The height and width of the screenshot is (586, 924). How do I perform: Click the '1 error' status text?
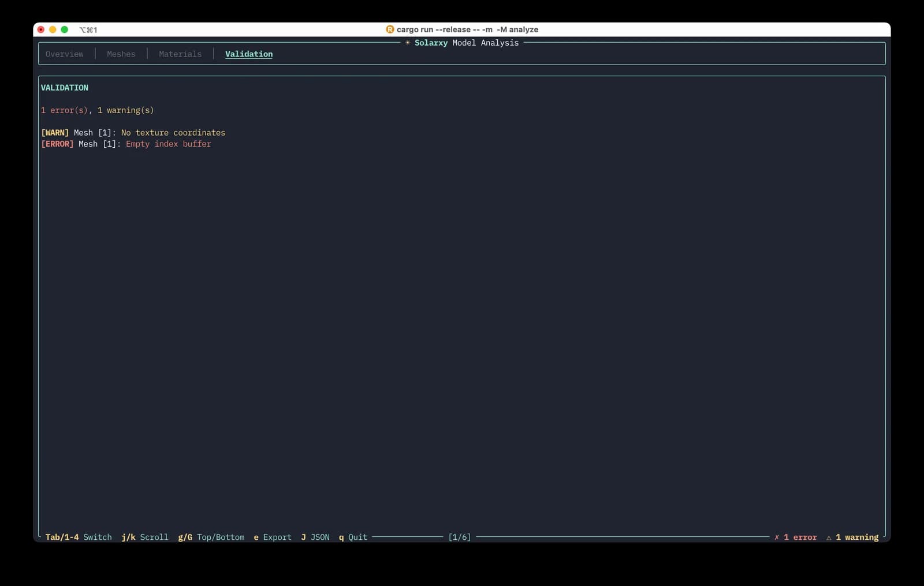(x=800, y=537)
